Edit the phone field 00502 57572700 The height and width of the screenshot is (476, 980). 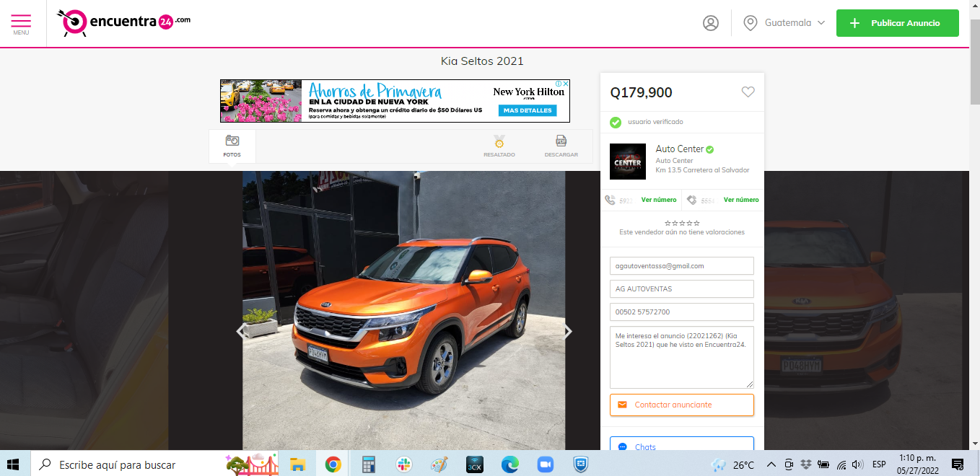682,312
